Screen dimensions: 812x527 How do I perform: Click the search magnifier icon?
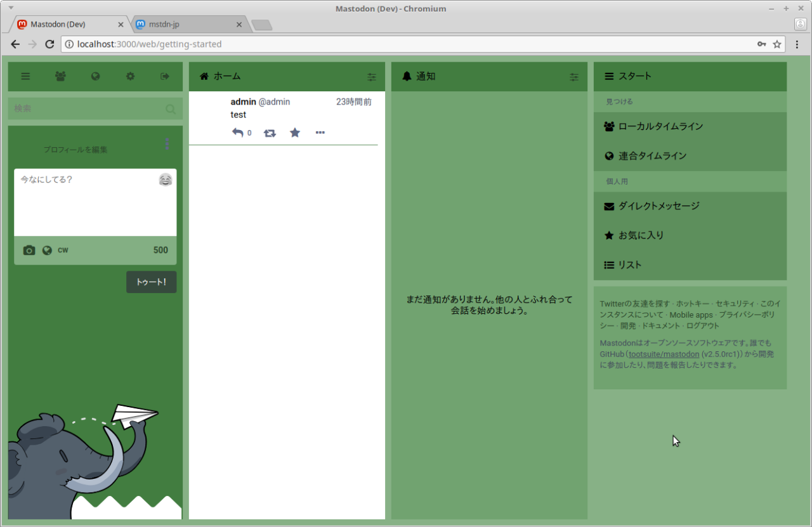coord(170,109)
